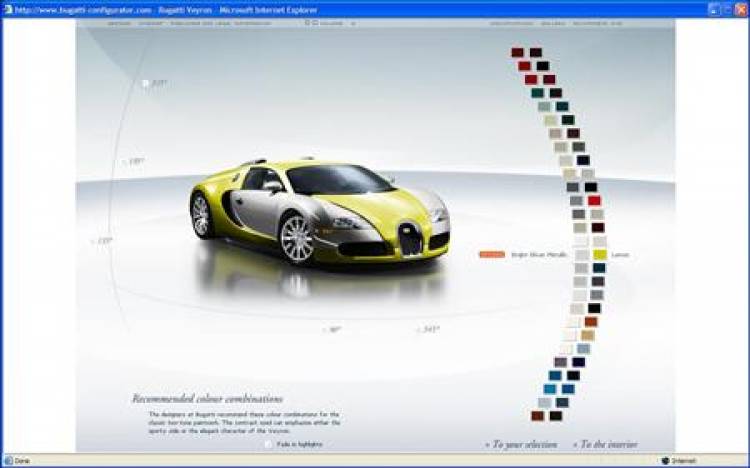Select the lemon yellow colour swatch

[x=600, y=255]
